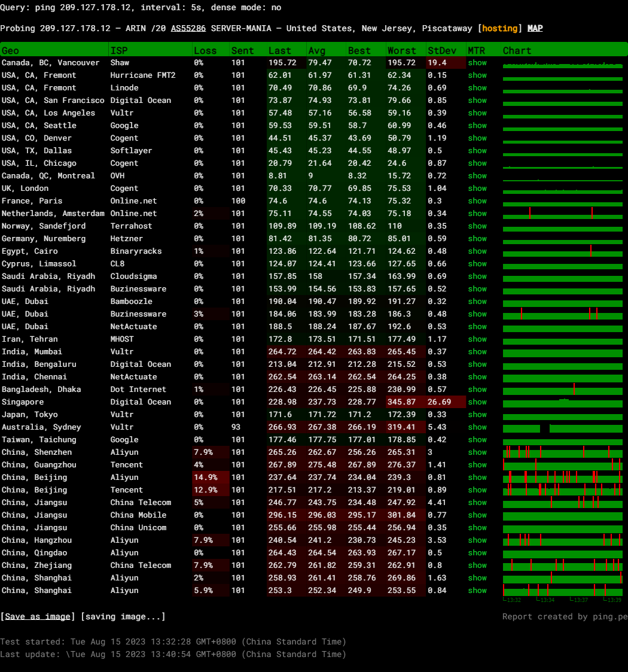Show MTR for Limassol CL8 row

477,263
